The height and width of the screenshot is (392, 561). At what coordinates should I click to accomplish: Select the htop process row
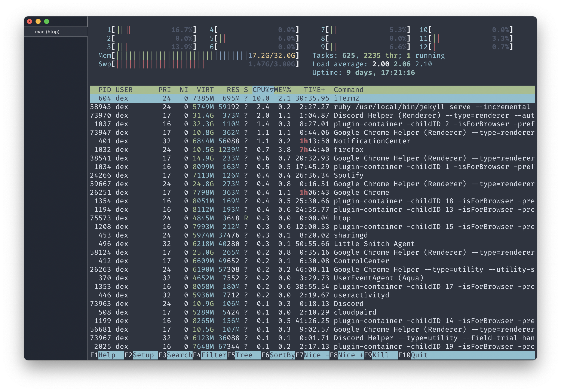[312, 218]
